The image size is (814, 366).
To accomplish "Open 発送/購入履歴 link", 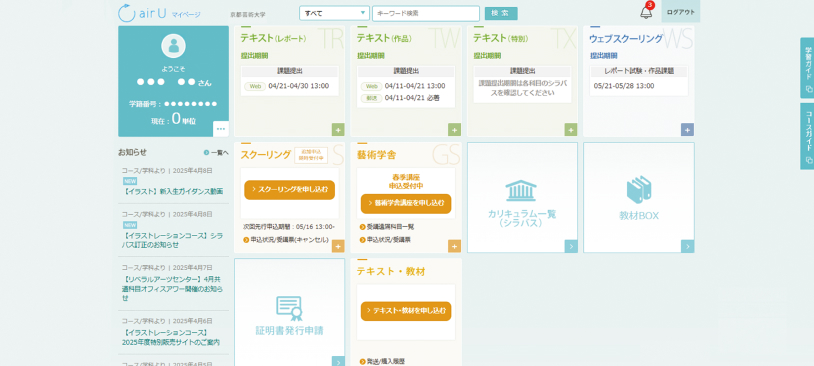I will click(x=382, y=361).
